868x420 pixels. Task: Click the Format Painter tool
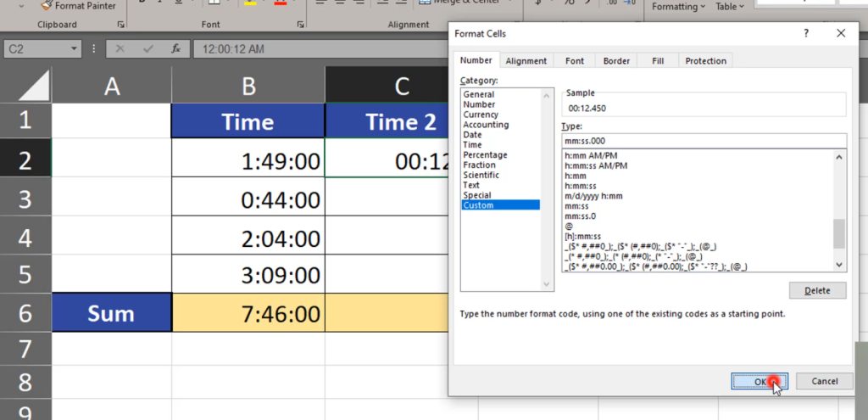79,6
